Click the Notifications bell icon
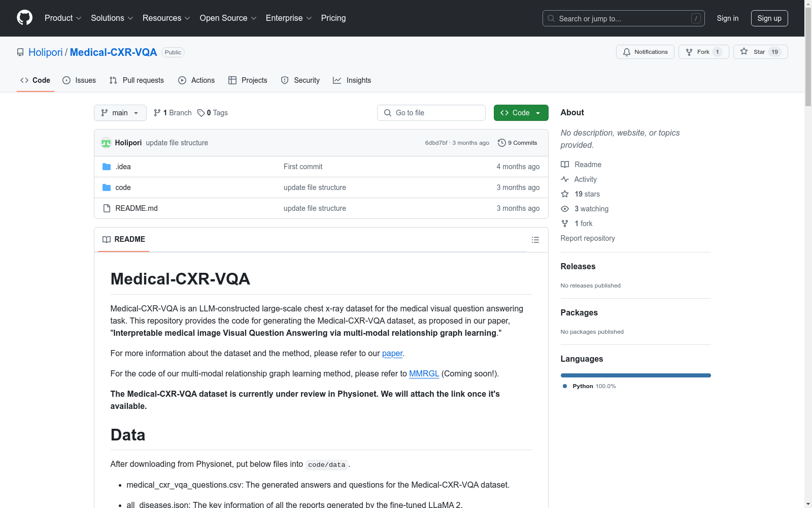 pos(627,52)
